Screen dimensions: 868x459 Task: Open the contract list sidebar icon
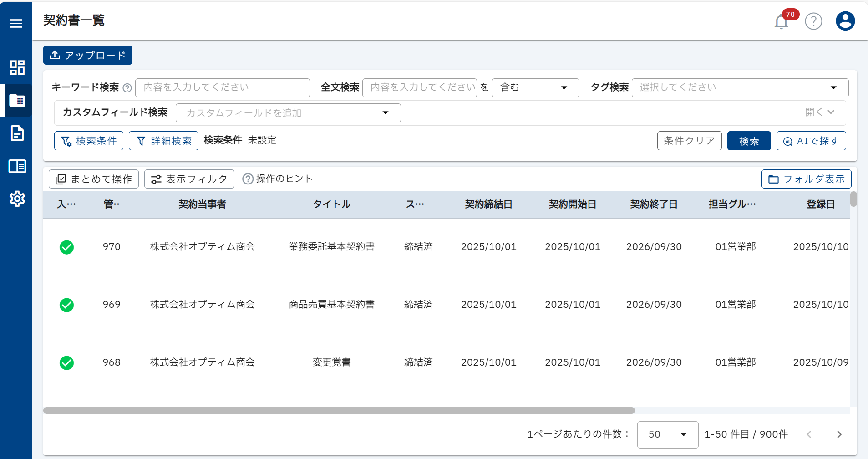[x=18, y=101]
